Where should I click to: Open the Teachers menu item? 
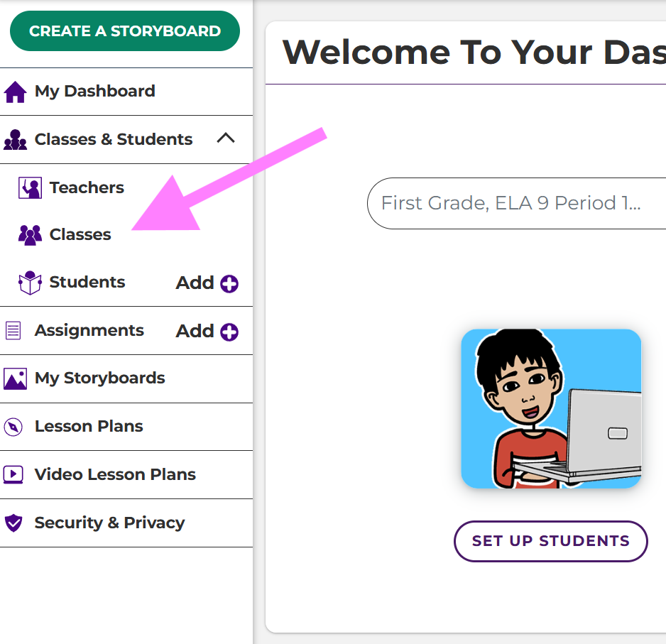pyautogui.click(x=87, y=188)
